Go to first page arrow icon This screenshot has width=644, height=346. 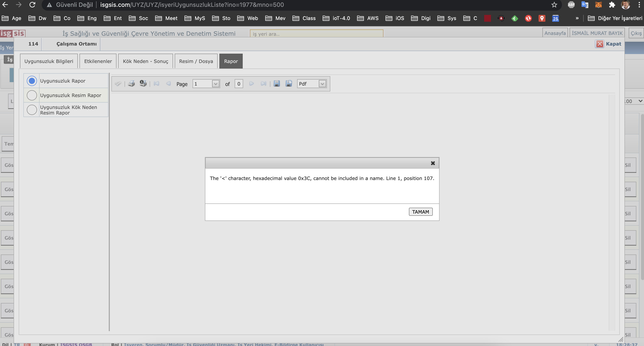[156, 84]
